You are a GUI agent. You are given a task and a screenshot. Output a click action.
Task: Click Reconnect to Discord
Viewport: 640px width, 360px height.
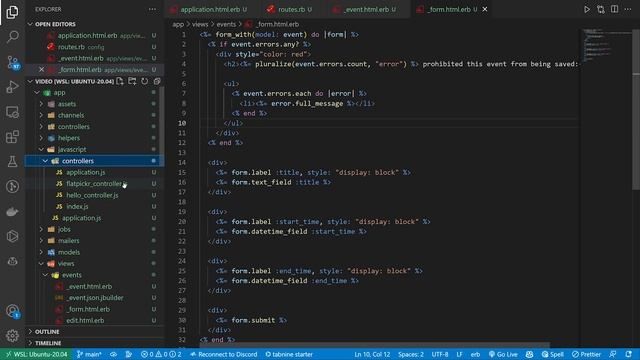224,354
